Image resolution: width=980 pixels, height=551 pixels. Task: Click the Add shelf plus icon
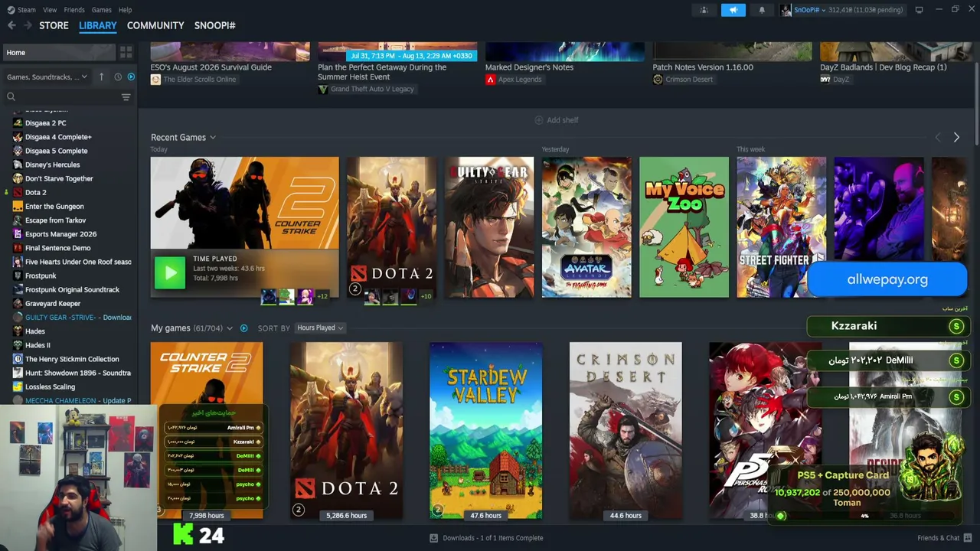coord(538,120)
